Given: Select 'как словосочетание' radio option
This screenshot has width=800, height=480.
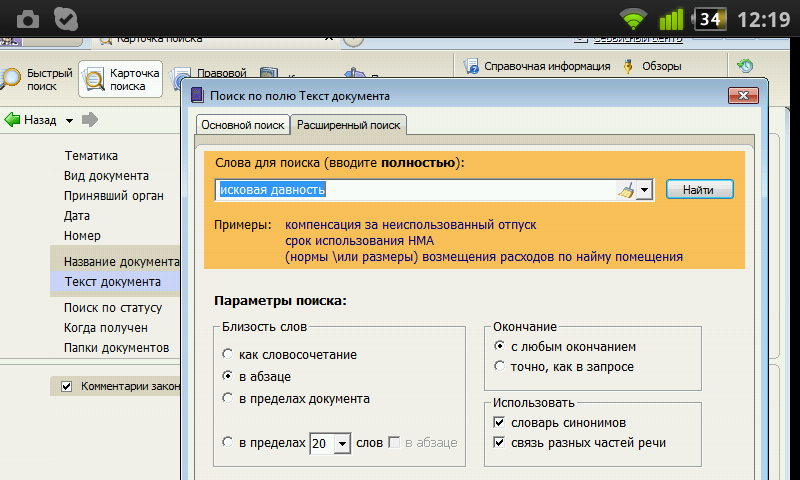Looking at the screenshot, I should coord(228,354).
